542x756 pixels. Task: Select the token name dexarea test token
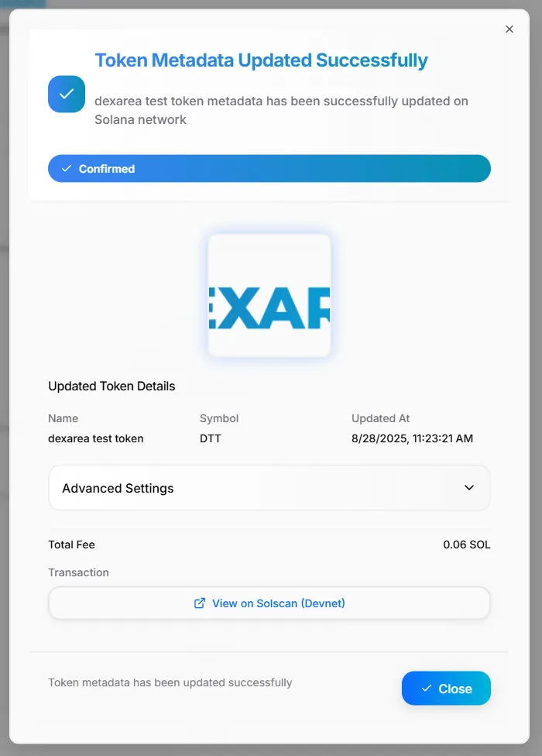[x=95, y=438]
